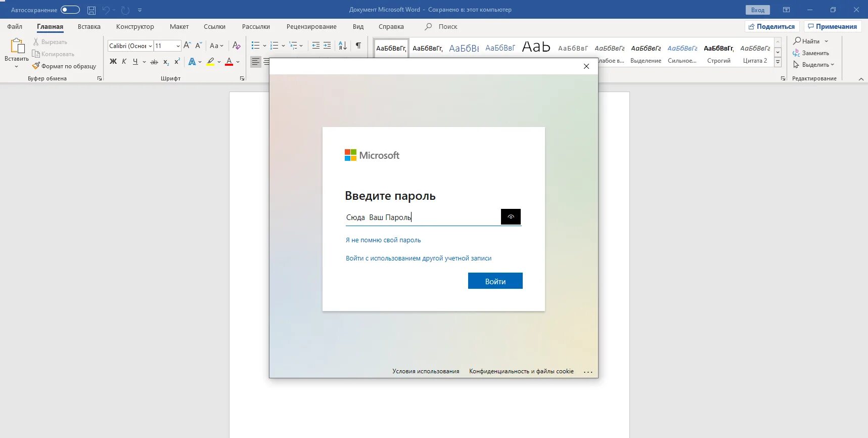
Task: Click the Save icon in the title bar
Action: (x=92, y=10)
